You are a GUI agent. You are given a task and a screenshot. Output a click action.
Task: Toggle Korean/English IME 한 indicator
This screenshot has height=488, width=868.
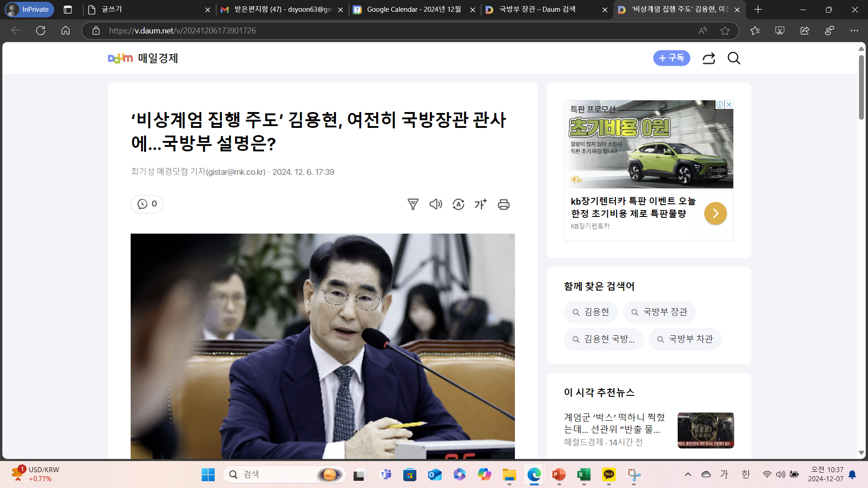point(745,474)
